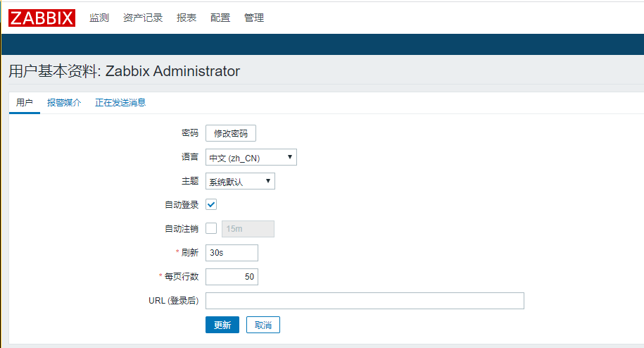Expand the 语言 dropdown showing 中文 (zh_CN)
The width and height of the screenshot is (644, 348).
tap(251, 158)
